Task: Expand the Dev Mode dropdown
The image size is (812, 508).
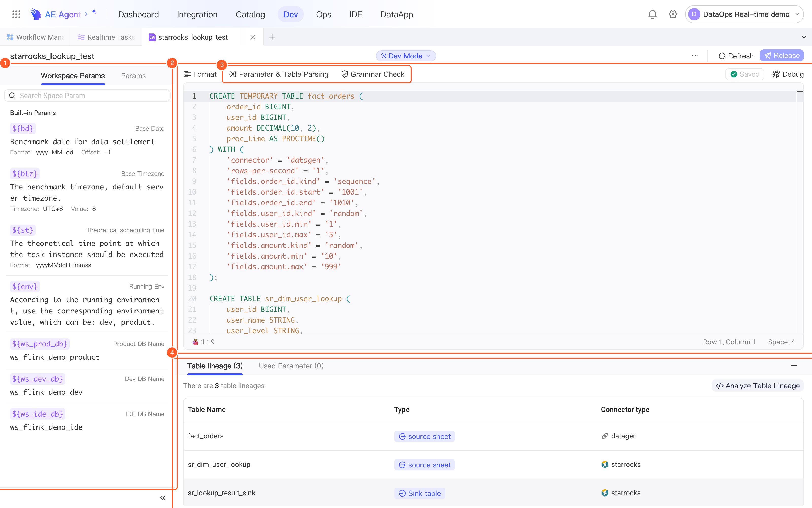Action: pos(406,56)
